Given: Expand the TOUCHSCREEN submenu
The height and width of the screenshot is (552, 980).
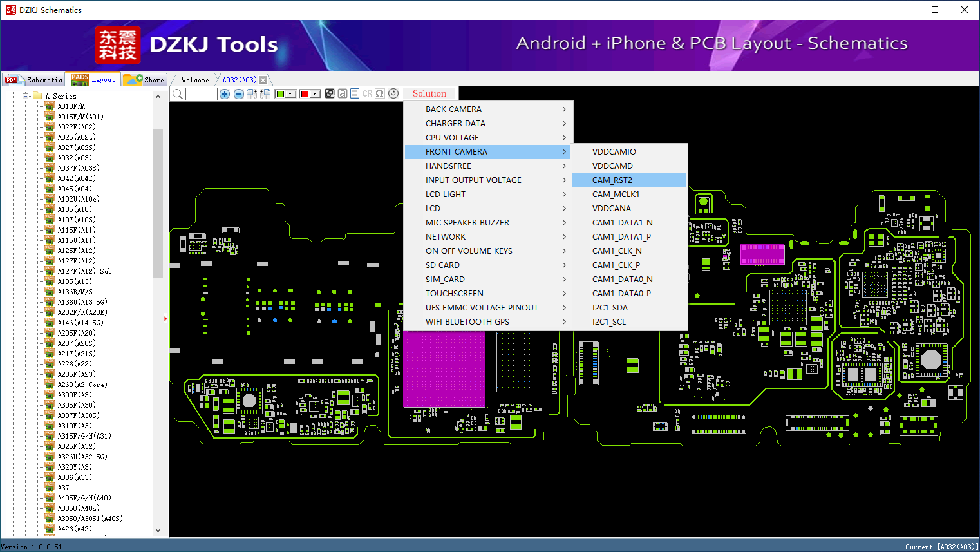Looking at the screenshot, I should point(489,294).
